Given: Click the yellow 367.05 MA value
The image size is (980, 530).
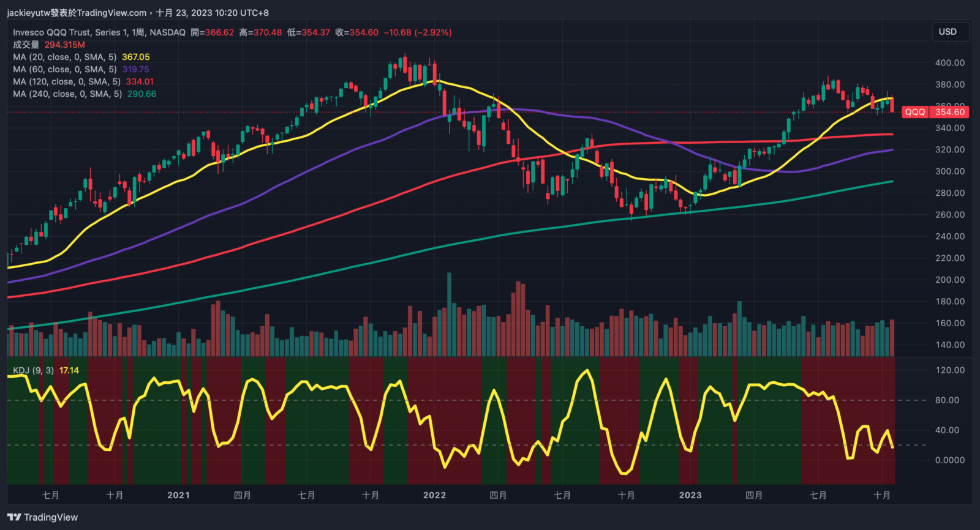Looking at the screenshot, I should [x=136, y=57].
